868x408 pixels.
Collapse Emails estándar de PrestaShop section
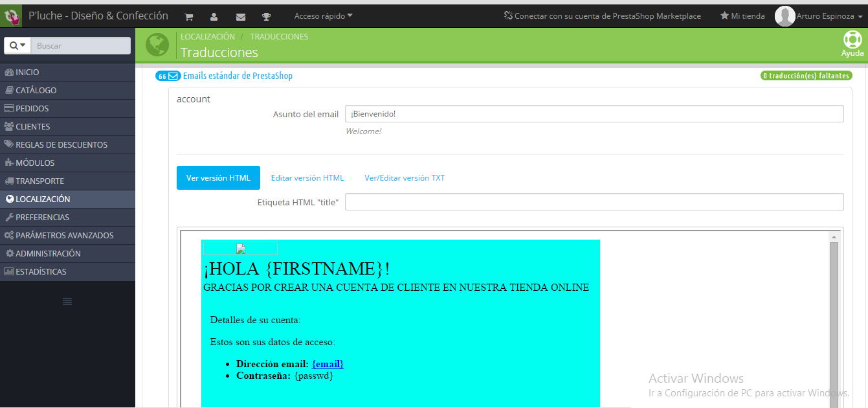(x=238, y=76)
